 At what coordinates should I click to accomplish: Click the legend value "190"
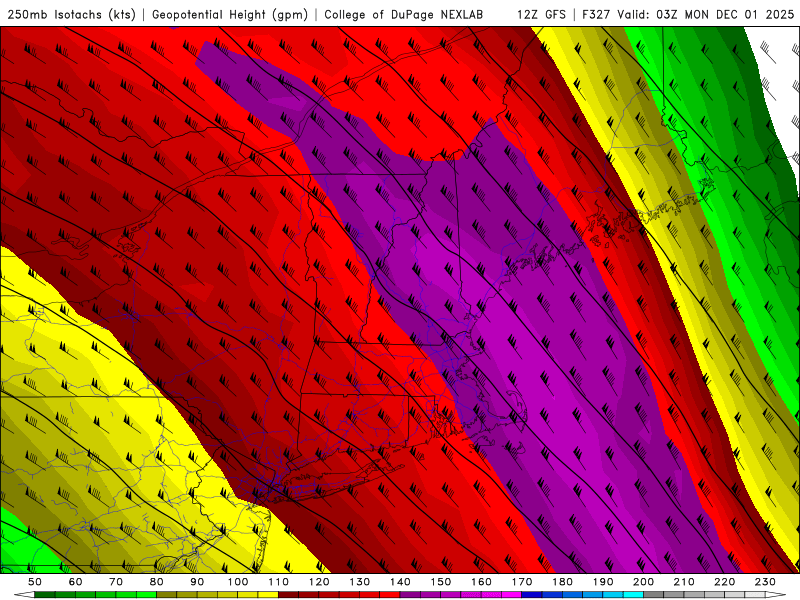[603, 582]
